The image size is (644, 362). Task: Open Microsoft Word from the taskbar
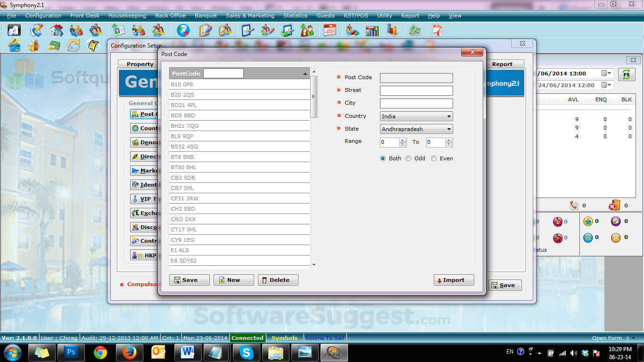point(188,352)
